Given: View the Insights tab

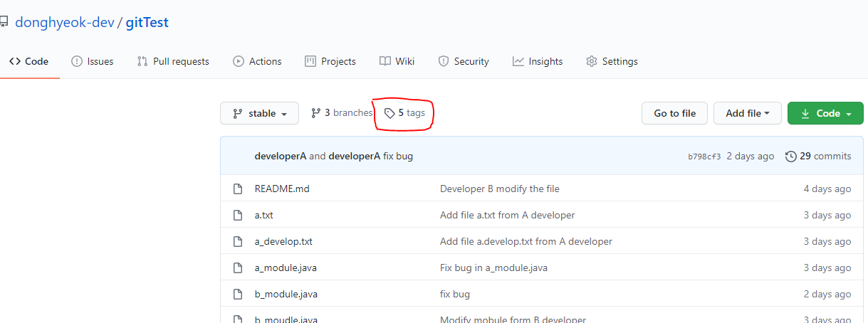Looking at the screenshot, I should [538, 61].
